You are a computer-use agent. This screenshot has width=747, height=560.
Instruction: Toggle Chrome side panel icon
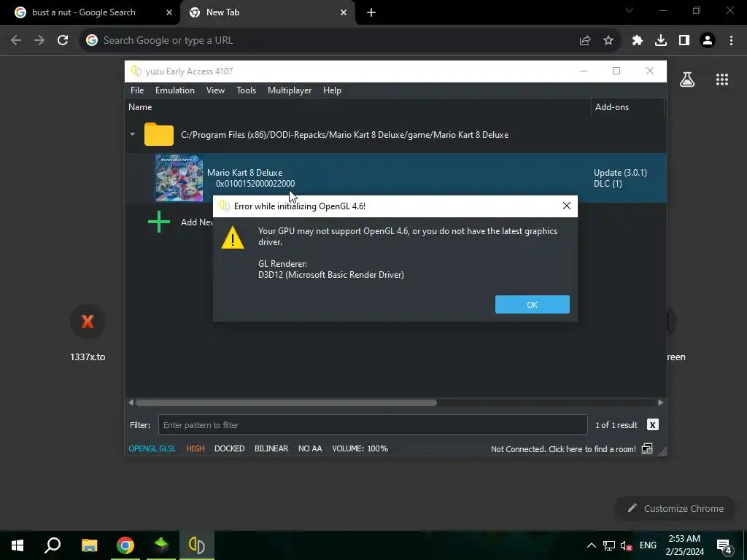point(684,41)
